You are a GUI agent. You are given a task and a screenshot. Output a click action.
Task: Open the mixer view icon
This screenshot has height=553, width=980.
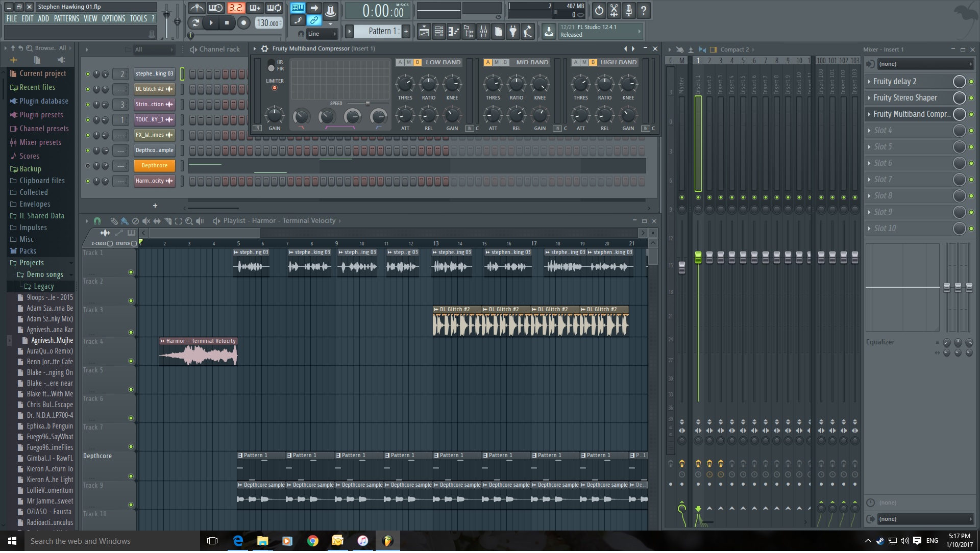(483, 32)
